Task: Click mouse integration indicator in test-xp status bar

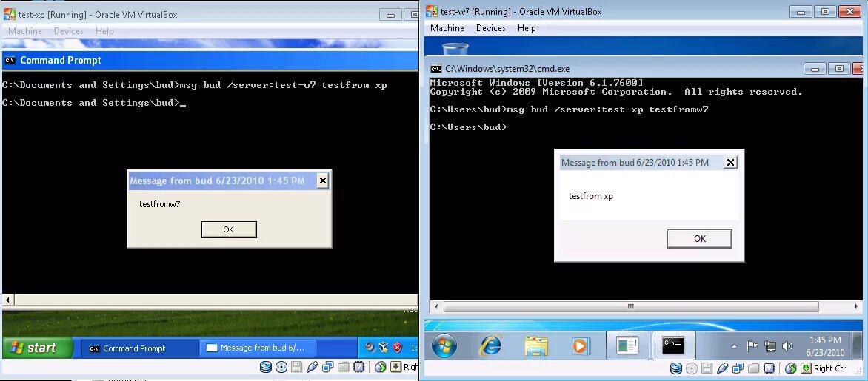Action: tap(380, 367)
